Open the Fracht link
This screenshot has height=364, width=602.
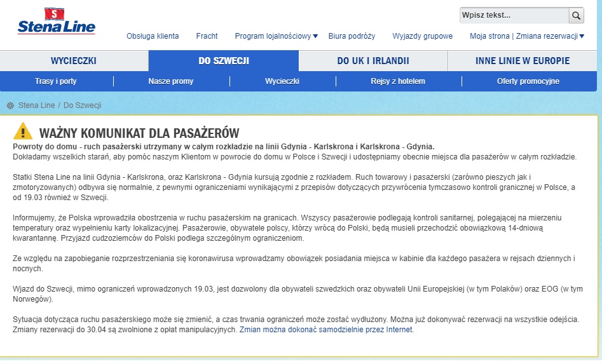[207, 36]
